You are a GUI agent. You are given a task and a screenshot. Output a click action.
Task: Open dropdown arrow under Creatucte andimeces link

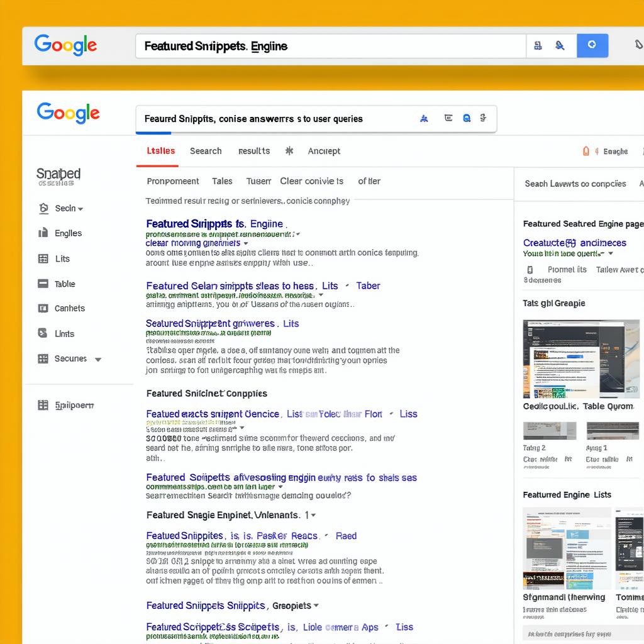[x=611, y=253]
